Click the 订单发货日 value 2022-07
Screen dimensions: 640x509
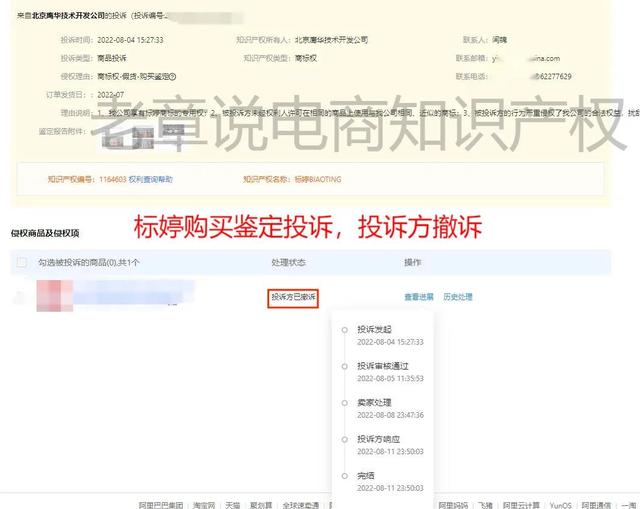pos(111,95)
